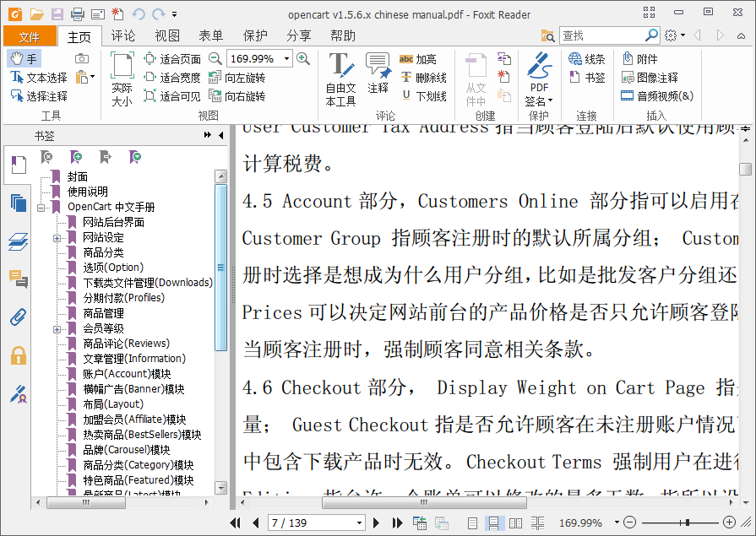Choose 适合可见 fit visible view

[x=172, y=96]
